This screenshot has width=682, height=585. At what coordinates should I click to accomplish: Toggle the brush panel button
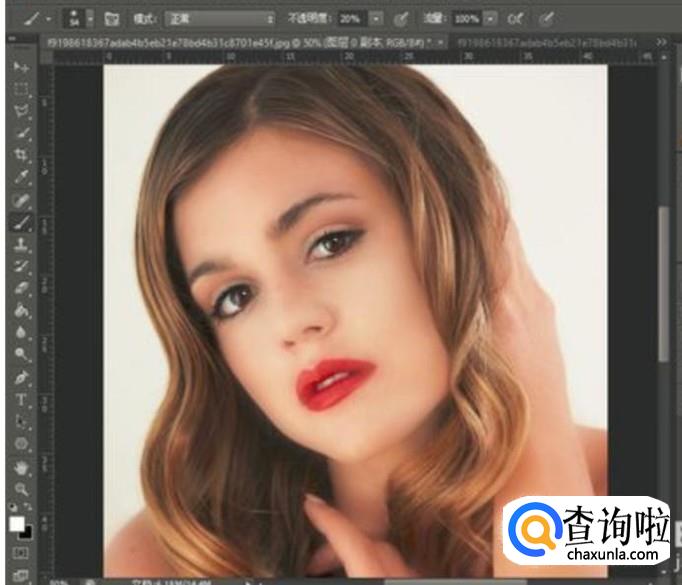[x=112, y=18]
